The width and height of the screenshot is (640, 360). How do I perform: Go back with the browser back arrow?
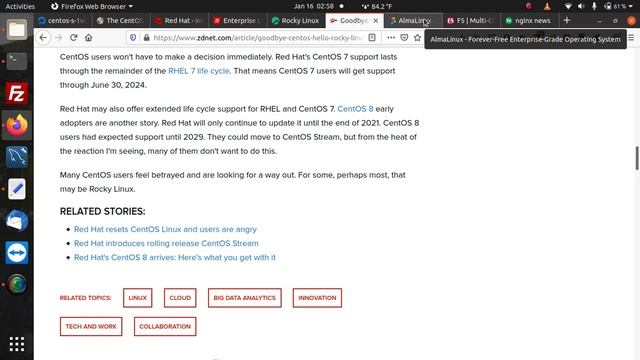[43, 38]
